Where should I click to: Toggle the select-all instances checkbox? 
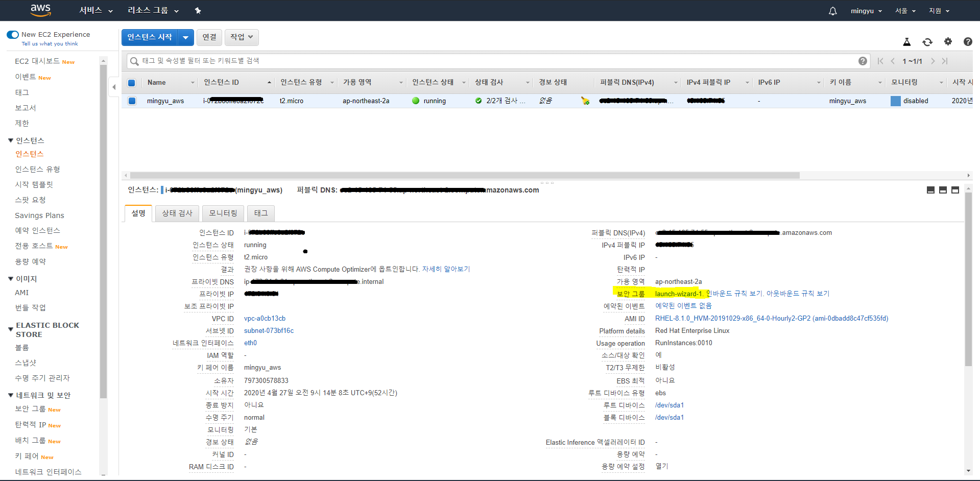[x=131, y=83]
